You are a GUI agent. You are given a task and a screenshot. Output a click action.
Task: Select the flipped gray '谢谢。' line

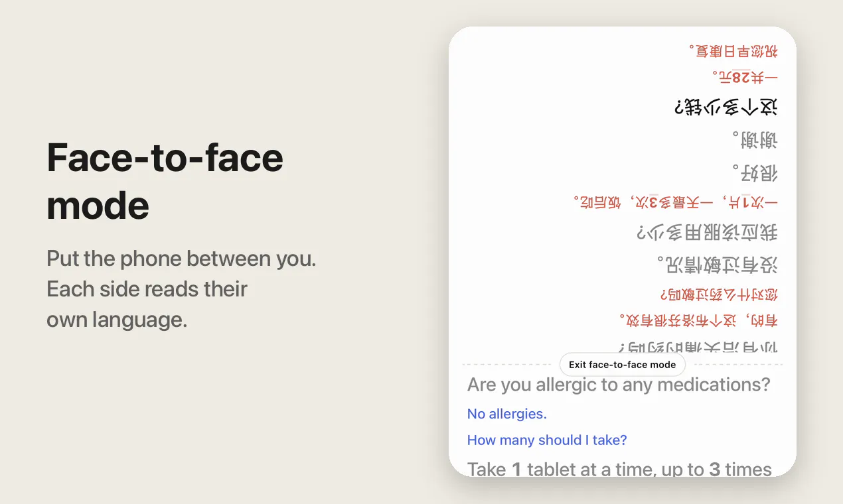pyautogui.click(x=755, y=139)
